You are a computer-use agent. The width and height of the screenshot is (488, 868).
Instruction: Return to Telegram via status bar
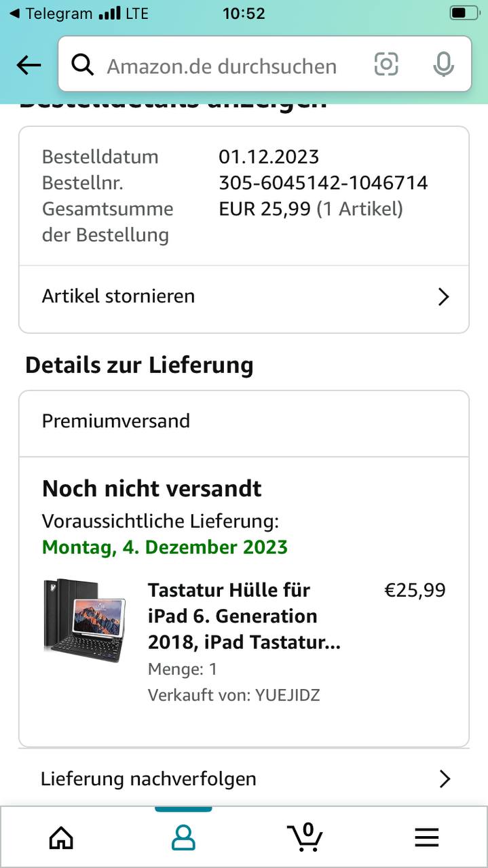(52, 14)
